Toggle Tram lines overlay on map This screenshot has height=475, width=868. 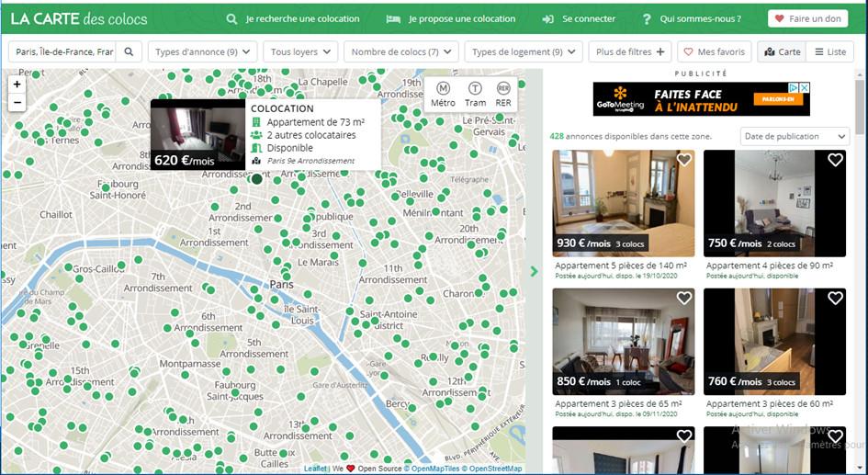(x=475, y=95)
